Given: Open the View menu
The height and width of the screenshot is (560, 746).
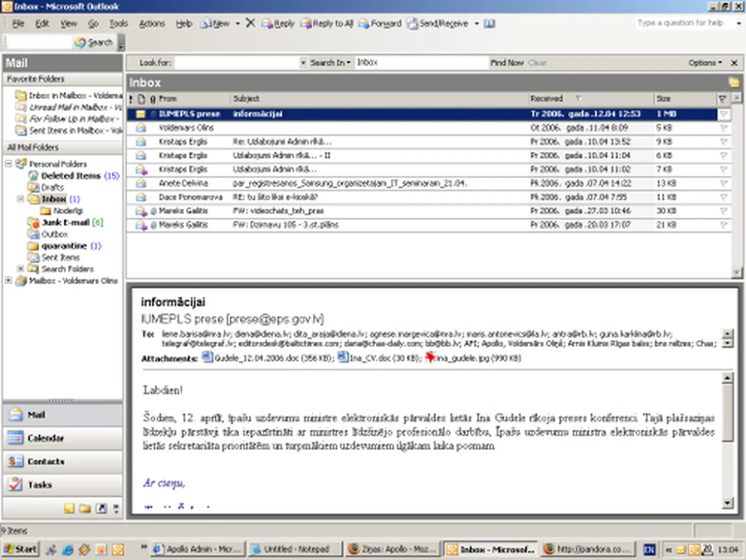Looking at the screenshot, I should (x=68, y=23).
